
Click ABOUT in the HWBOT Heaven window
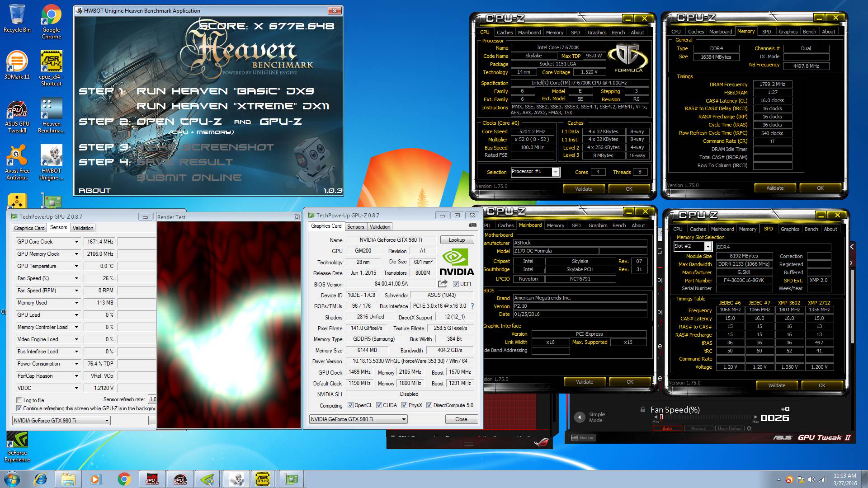tap(94, 191)
